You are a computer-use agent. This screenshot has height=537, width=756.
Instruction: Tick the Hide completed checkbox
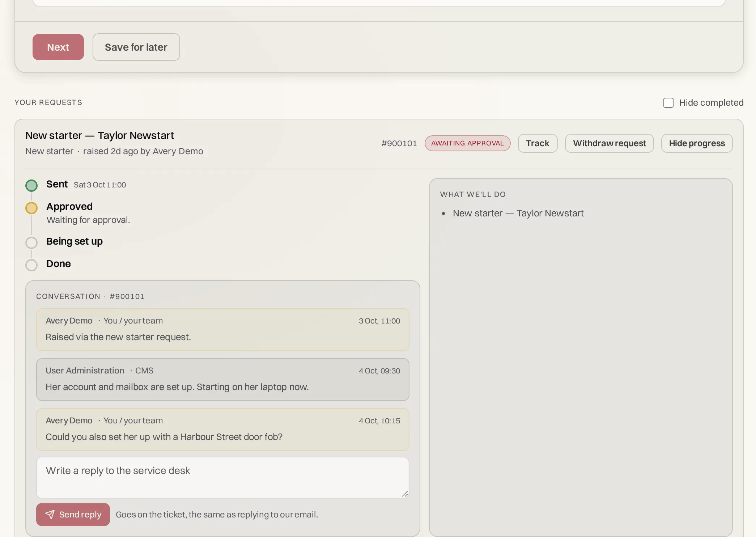click(x=668, y=103)
